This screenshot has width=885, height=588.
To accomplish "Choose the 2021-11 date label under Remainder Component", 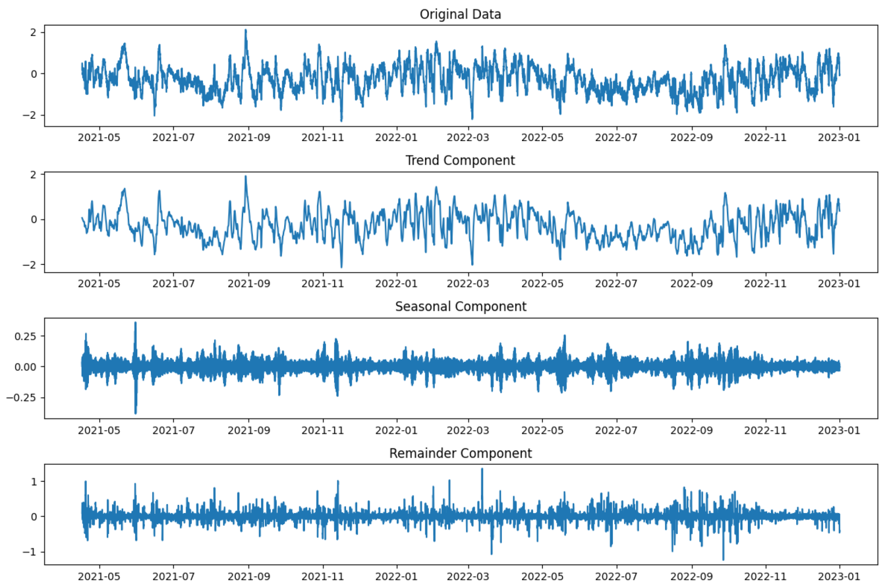I will (x=323, y=576).
